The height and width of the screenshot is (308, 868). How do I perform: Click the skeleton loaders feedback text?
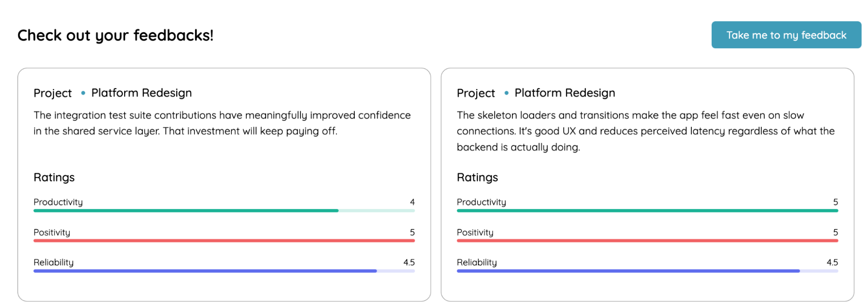pos(645,131)
